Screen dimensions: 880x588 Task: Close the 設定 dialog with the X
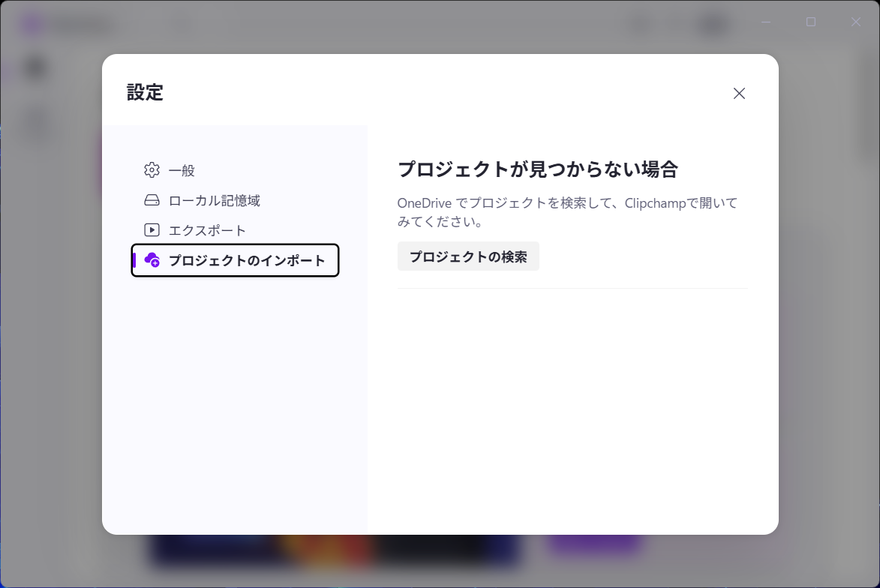pos(739,93)
